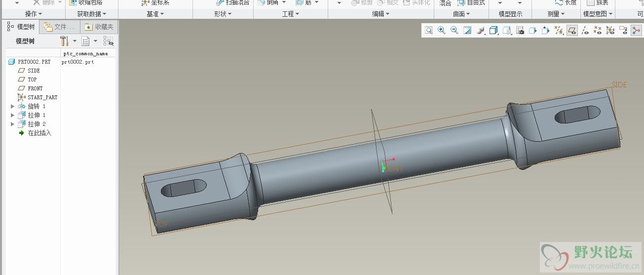Switch to the 模型树 tab
Viewport: 644px width, 275px height.
(21, 27)
